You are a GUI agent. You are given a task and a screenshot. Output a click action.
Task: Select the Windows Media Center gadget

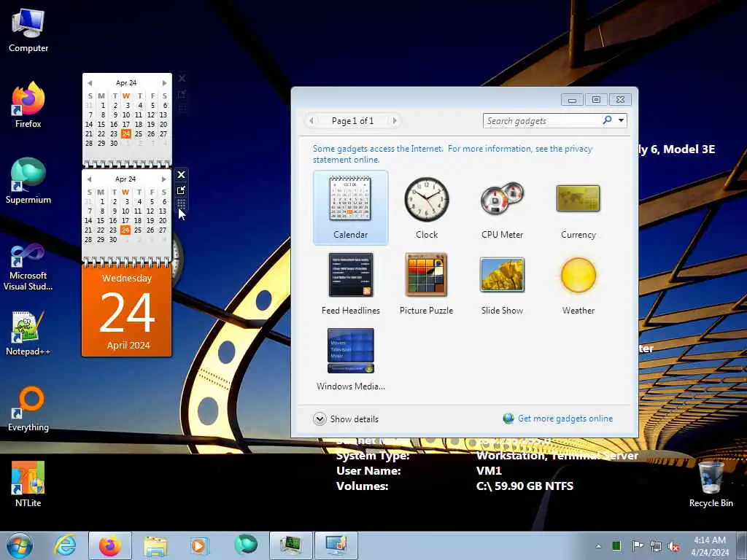(351, 359)
